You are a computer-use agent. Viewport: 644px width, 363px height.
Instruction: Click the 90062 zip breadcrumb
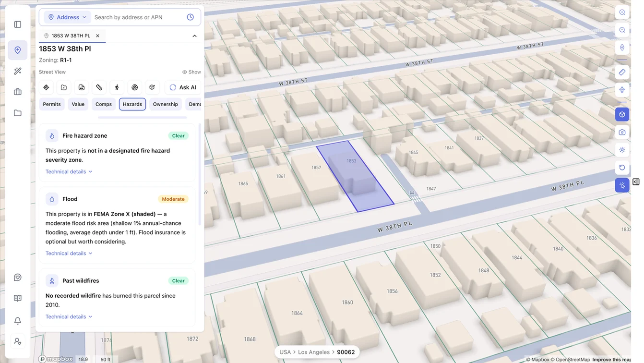pos(346,352)
